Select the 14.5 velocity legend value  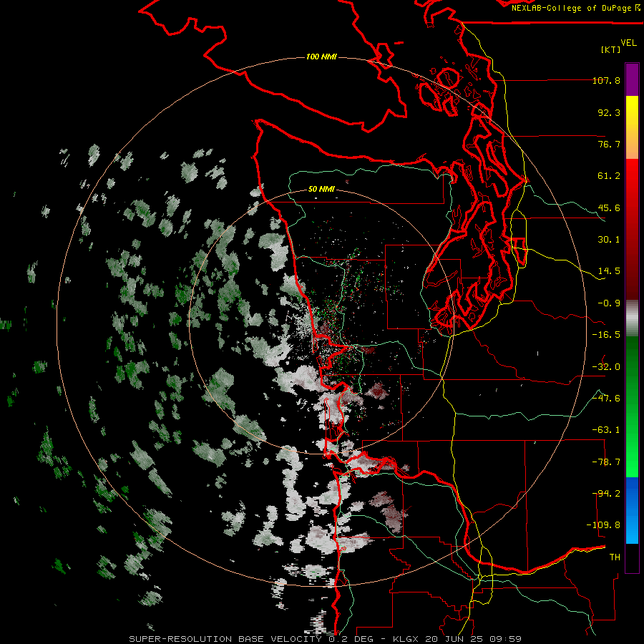pos(609,271)
